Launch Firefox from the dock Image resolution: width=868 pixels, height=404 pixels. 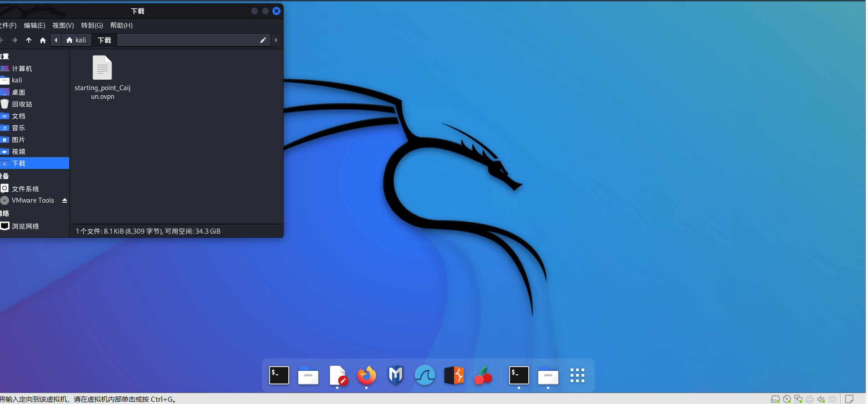point(367,376)
